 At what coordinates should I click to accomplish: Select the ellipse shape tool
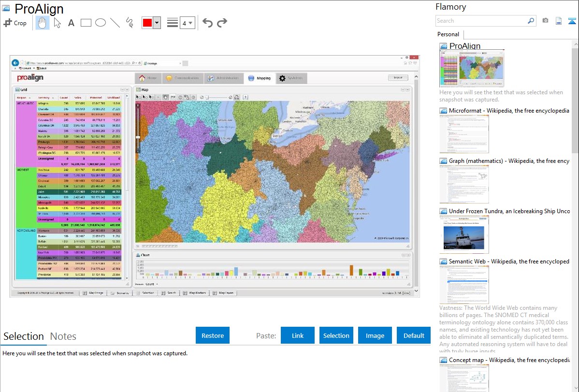point(101,23)
